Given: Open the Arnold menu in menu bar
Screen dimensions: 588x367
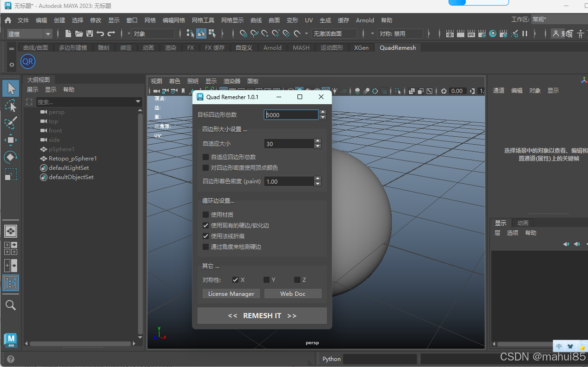Looking at the screenshot, I should (x=365, y=20).
